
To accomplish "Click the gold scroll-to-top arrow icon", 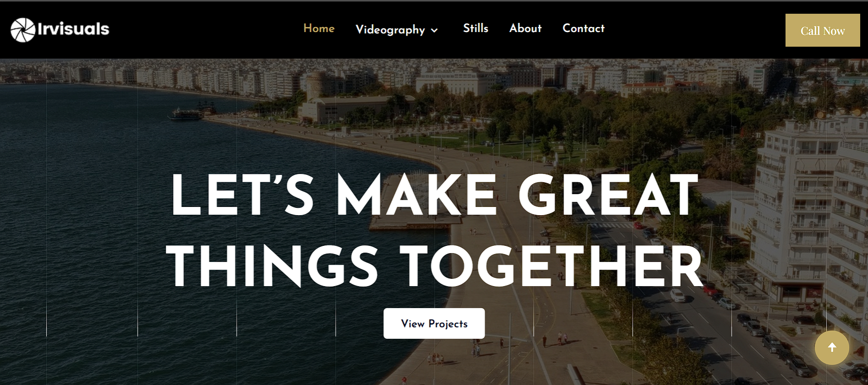I will 832,347.
